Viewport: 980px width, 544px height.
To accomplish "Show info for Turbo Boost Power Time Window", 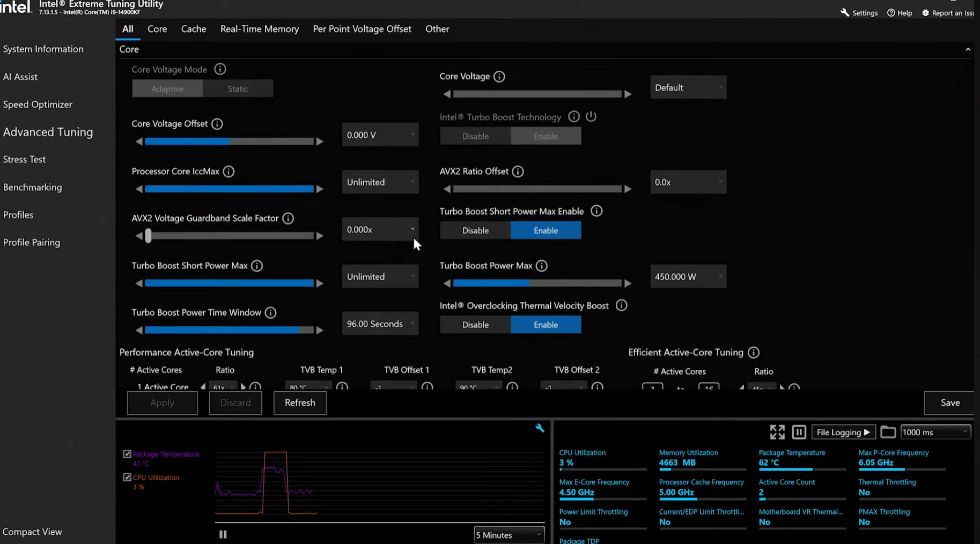I will [x=271, y=312].
